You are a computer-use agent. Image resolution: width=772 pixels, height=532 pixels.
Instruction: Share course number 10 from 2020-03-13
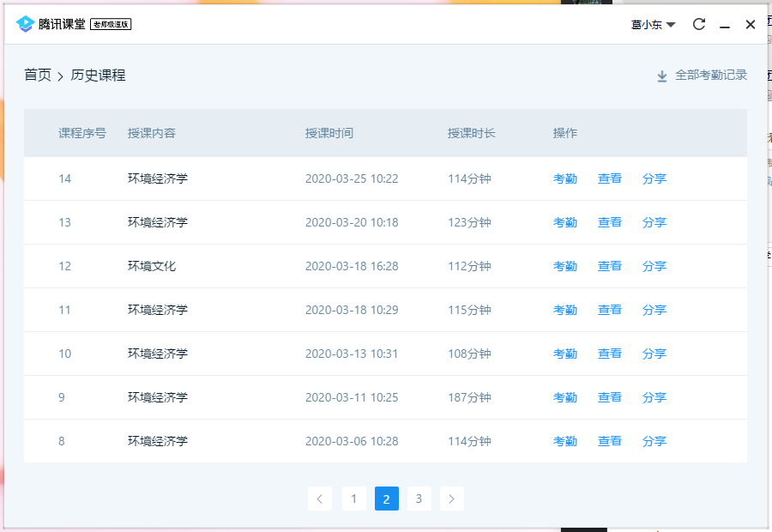(x=654, y=354)
